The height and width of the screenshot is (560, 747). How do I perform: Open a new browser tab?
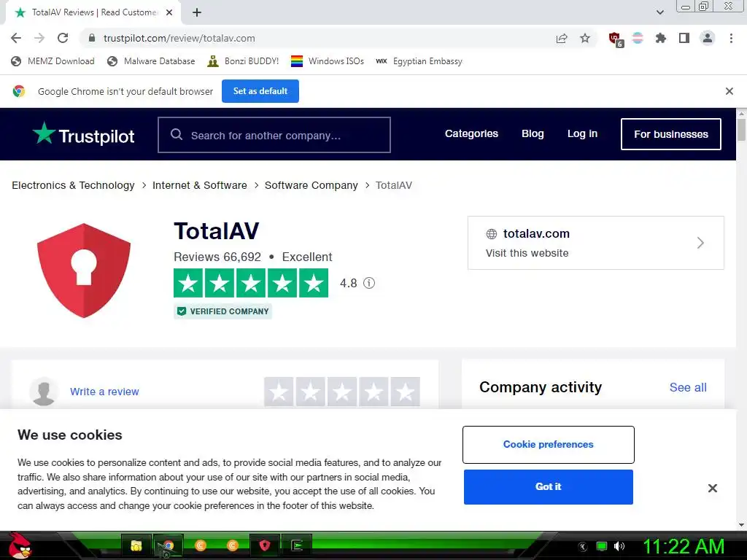[x=197, y=13]
